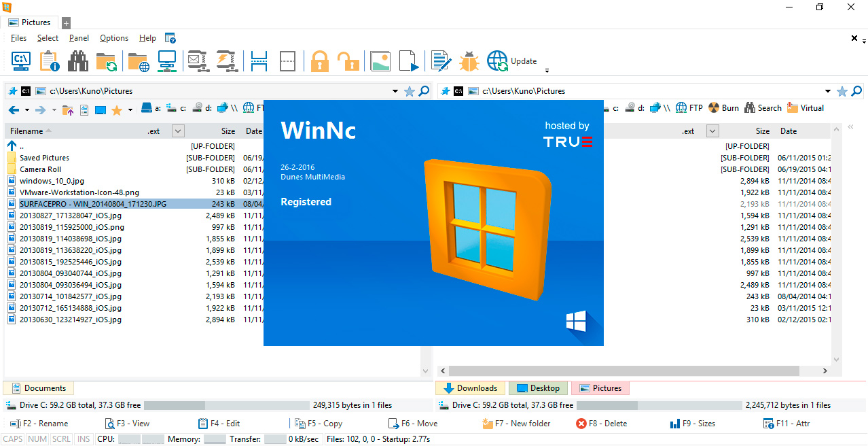Viewport: 868px width, 446px height.
Task: Click the F7 New folder button
Action: pyautogui.click(x=516, y=423)
